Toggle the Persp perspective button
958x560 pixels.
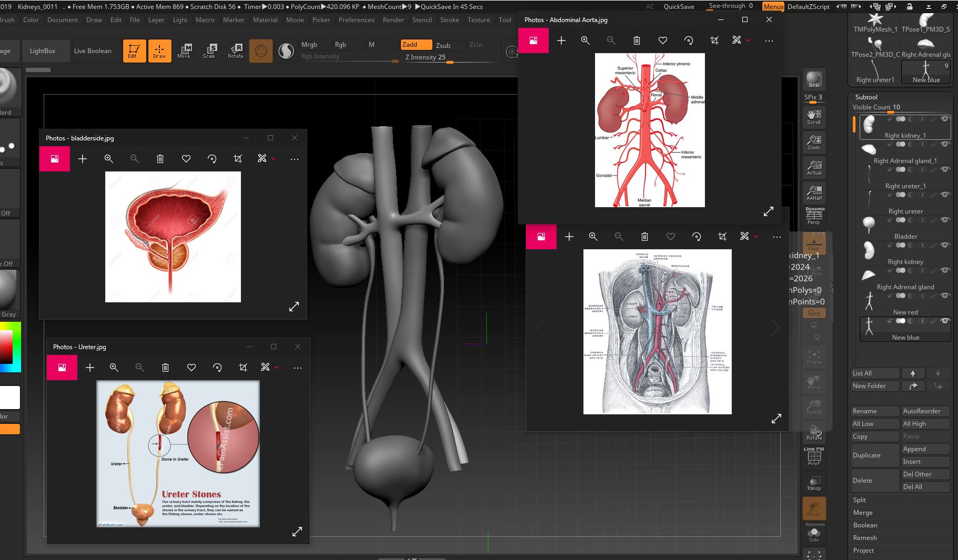coord(814,216)
